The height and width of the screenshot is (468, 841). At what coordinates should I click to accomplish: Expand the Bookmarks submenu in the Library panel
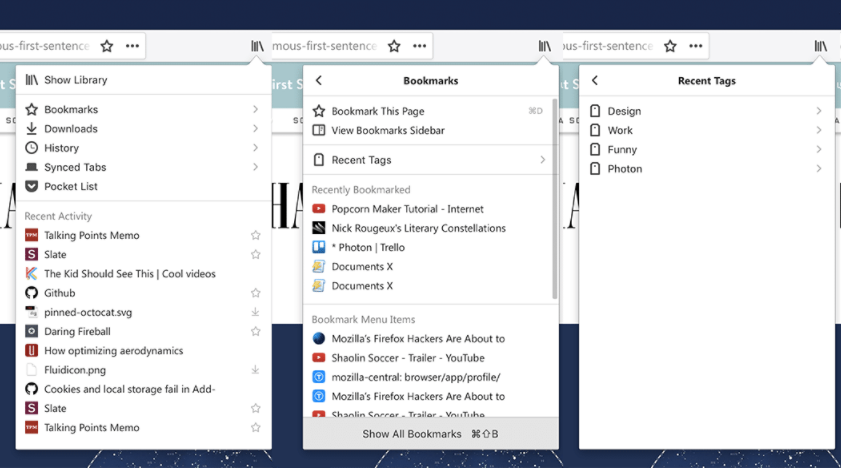143,109
